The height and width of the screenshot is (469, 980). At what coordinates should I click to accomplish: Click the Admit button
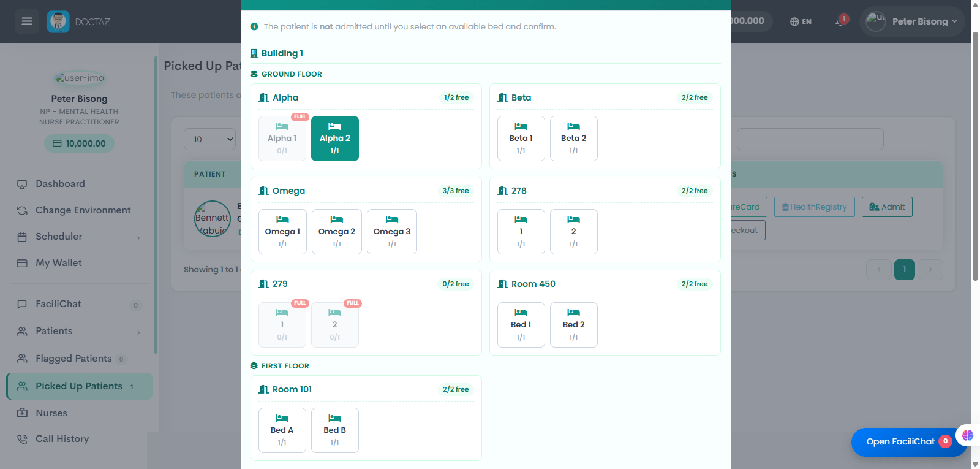pos(887,207)
